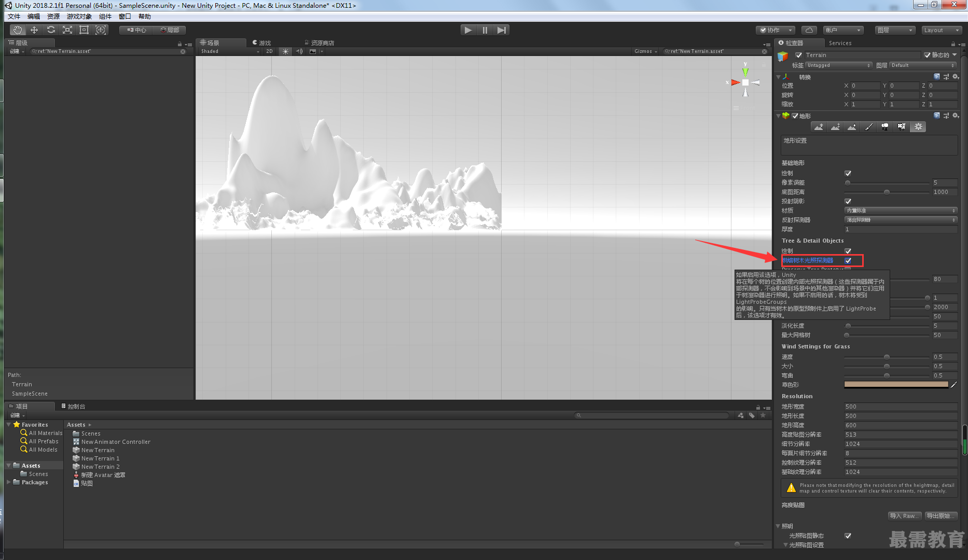Toggle 光照贴图静态 checkbox

(x=848, y=536)
